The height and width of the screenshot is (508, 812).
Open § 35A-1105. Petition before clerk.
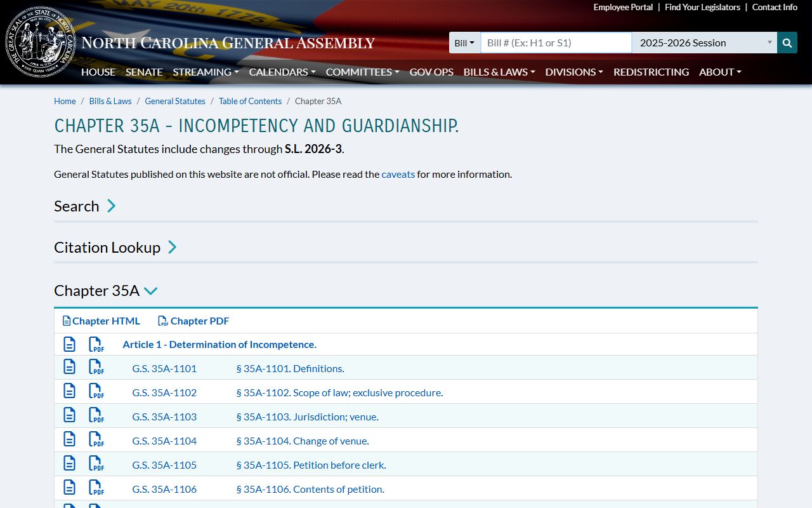[311, 465]
